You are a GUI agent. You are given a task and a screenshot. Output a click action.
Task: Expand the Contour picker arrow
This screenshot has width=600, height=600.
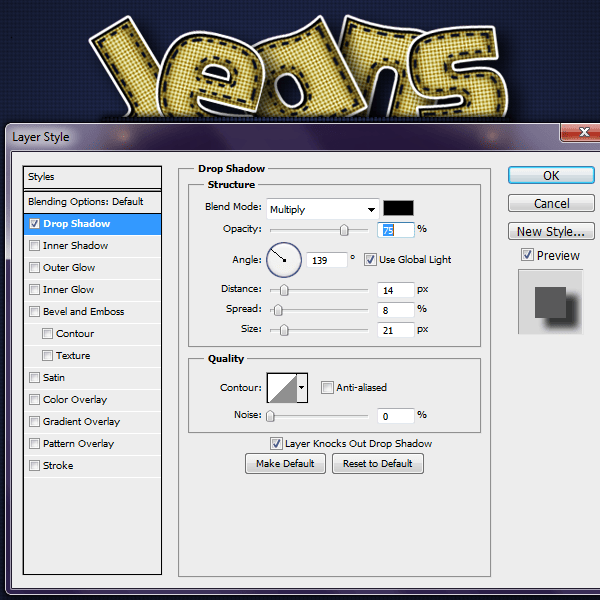point(302,387)
